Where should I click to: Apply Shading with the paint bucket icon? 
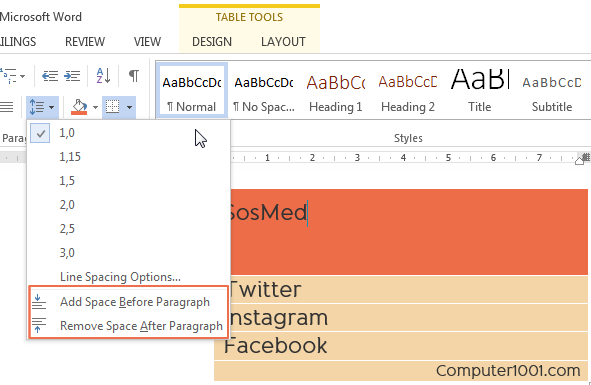[x=79, y=107]
